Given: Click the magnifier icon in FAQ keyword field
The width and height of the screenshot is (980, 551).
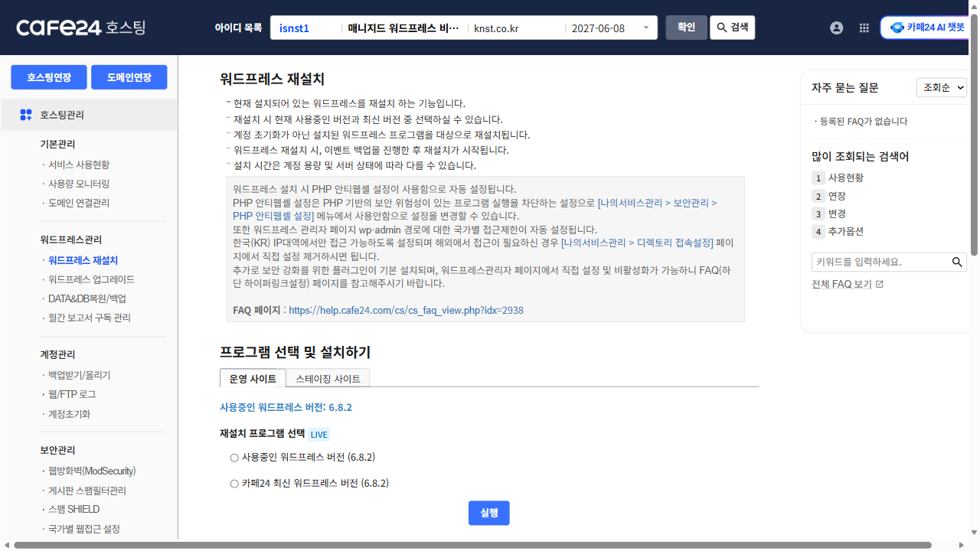Looking at the screenshot, I should tap(957, 262).
